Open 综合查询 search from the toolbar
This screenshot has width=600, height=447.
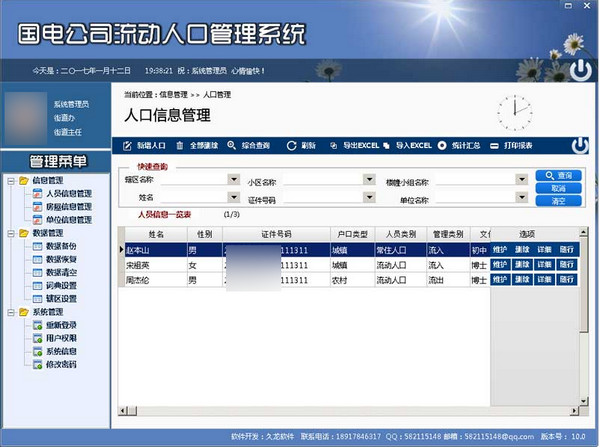pyautogui.click(x=232, y=145)
